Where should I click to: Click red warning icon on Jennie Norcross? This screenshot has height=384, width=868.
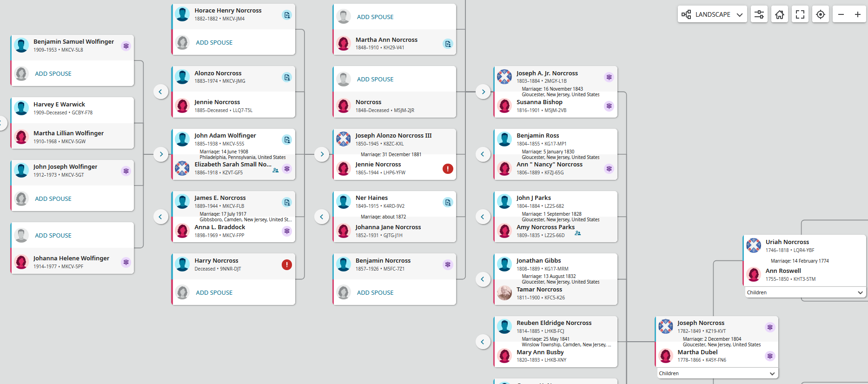pos(448,169)
